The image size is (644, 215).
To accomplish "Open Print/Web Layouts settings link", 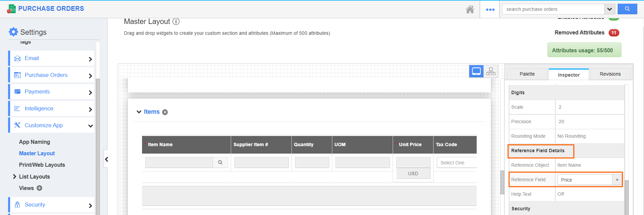I will coord(42,165).
